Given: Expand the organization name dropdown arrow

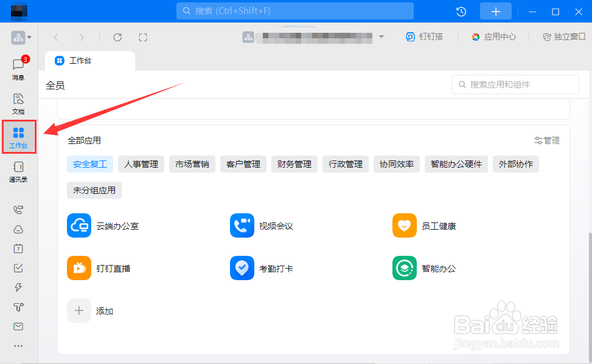Looking at the screenshot, I should [x=381, y=36].
